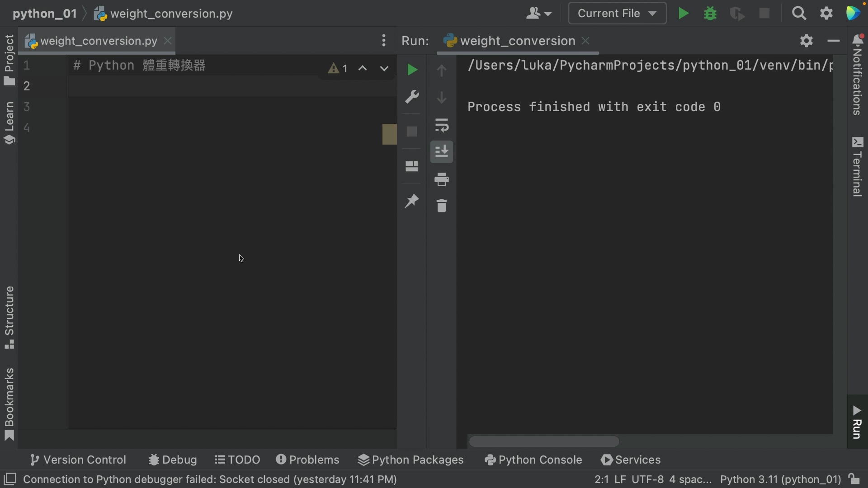868x488 pixels.
Task: Run the current file with the green play icon
Action: click(x=683, y=13)
